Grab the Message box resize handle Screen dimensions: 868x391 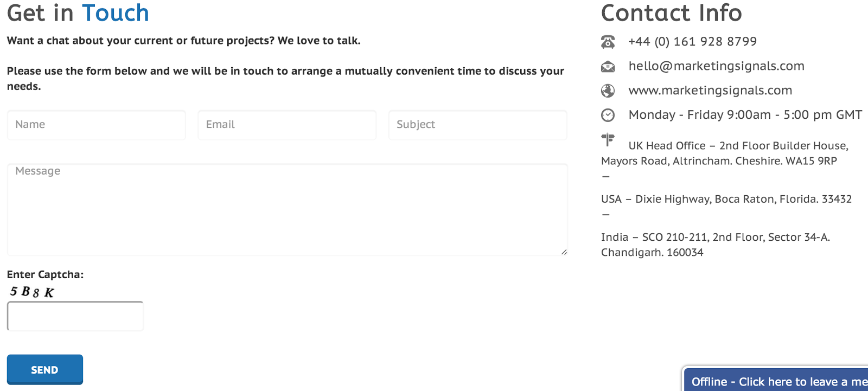pyautogui.click(x=564, y=252)
